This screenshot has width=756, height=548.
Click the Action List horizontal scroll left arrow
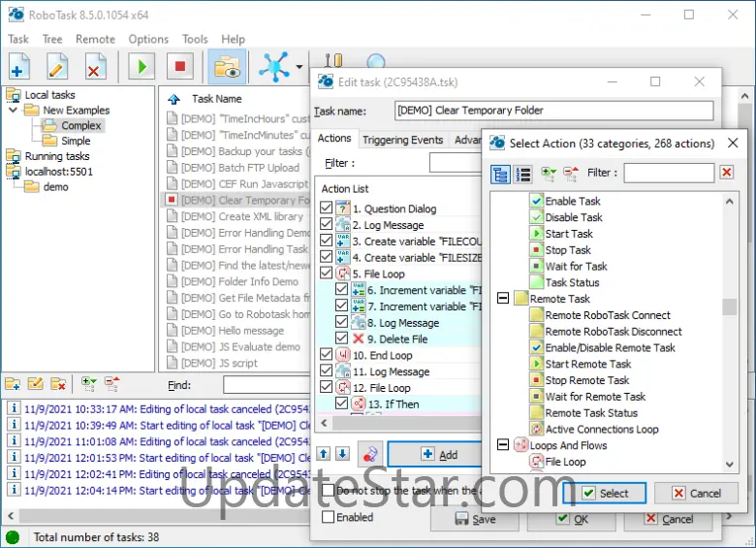tap(324, 423)
